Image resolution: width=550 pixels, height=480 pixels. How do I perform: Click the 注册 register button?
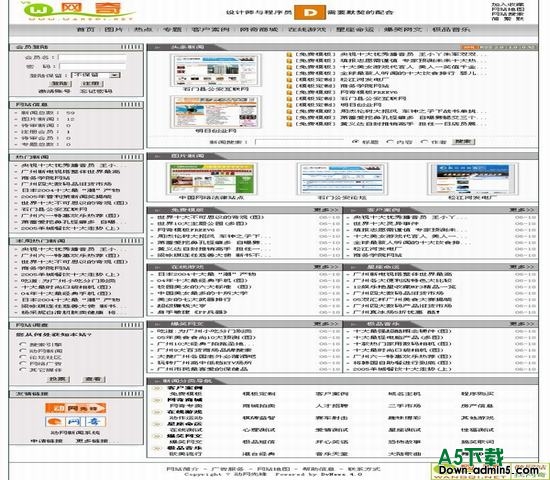point(92,84)
